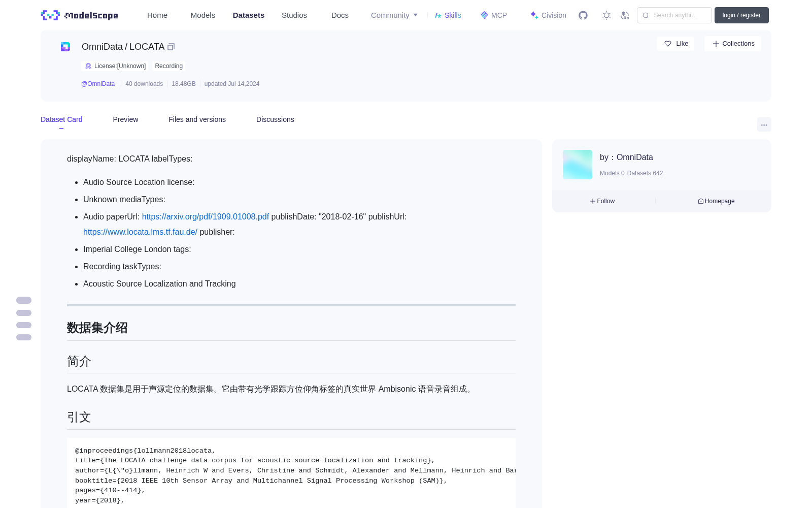Click the 'by : OmniData' publisher name

point(626,157)
